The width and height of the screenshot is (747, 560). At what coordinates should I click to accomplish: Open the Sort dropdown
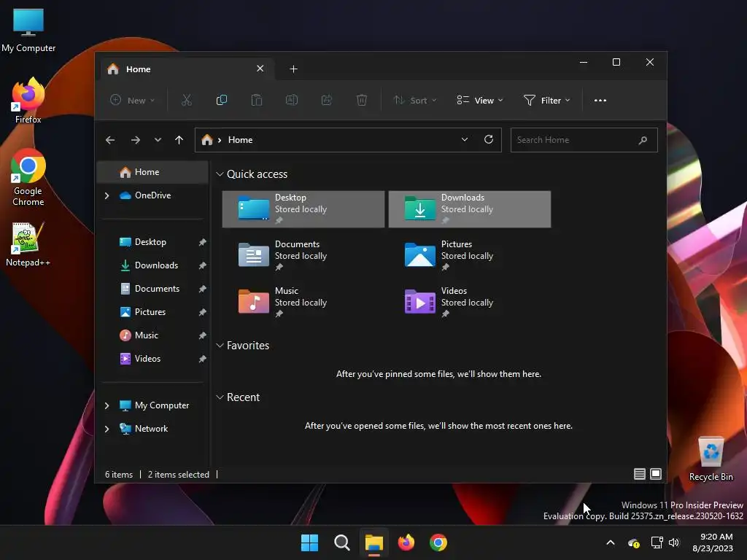click(x=414, y=100)
